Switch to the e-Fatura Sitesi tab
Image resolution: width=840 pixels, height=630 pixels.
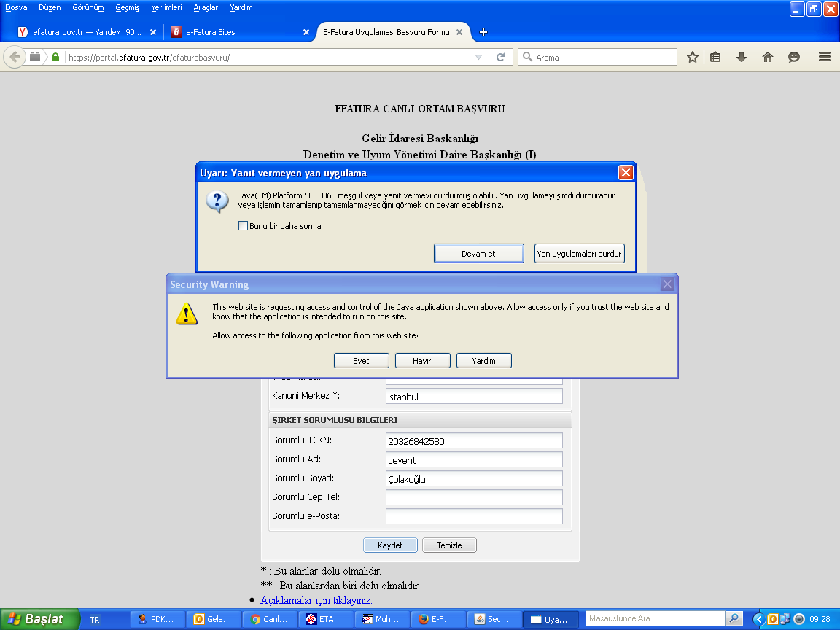click(x=232, y=32)
